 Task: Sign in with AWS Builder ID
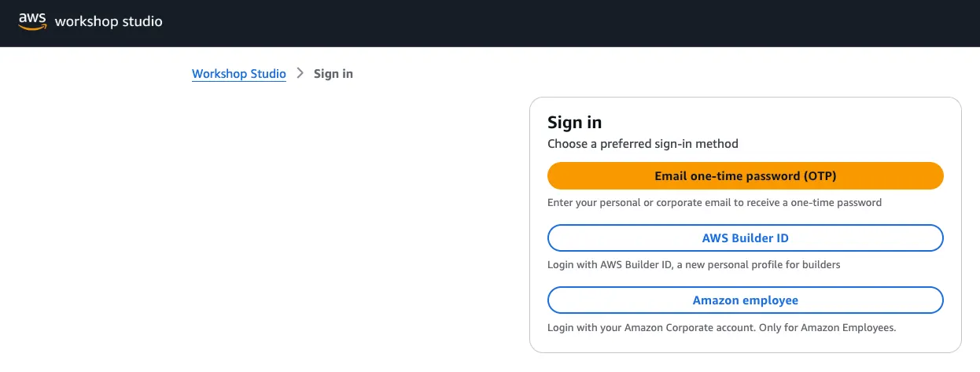[745, 238]
